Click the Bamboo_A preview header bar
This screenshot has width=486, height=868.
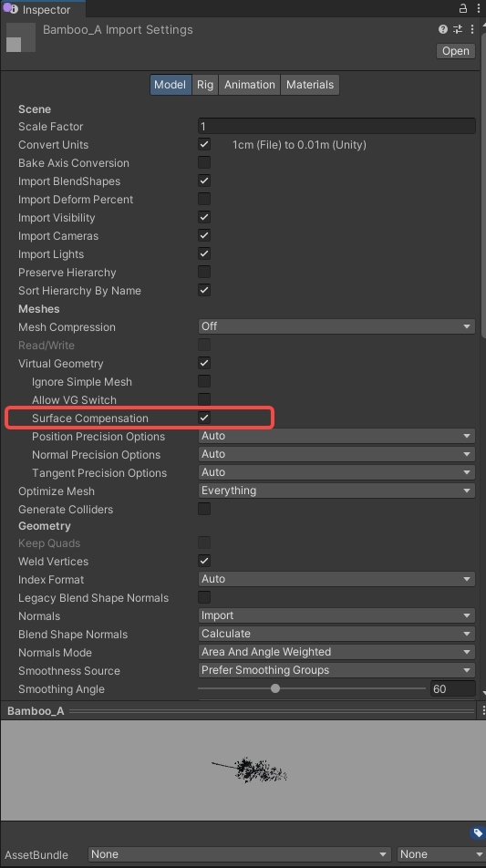(x=241, y=711)
